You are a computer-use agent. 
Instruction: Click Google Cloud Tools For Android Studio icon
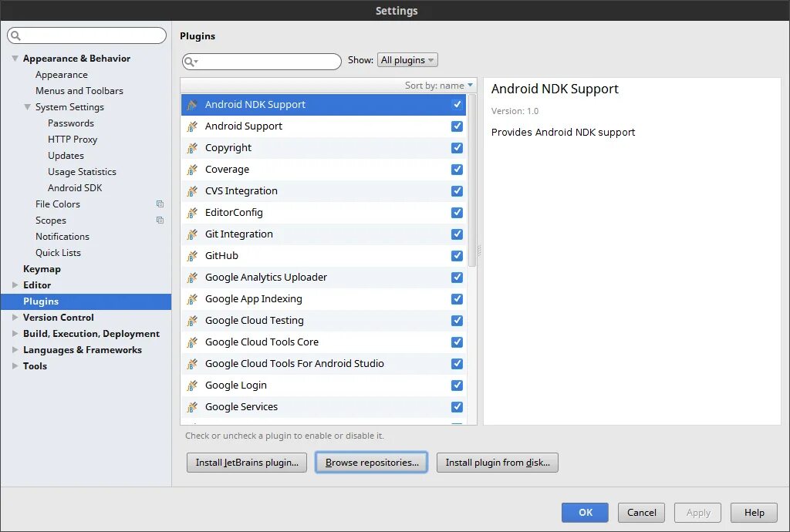pyautogui.click(x=192, y=364)
